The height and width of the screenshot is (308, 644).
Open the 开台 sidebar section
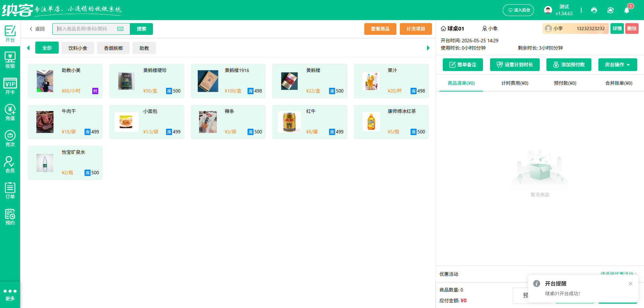coord(10,34)
